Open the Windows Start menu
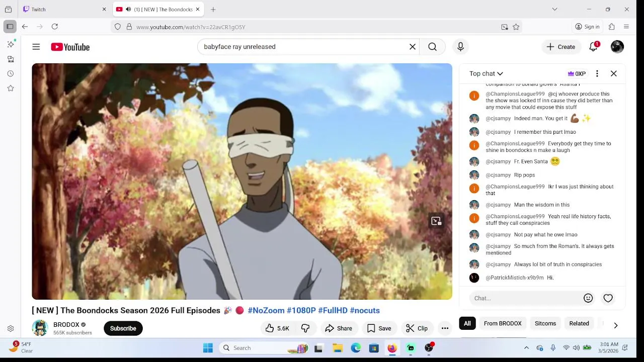This screenshot has height=362, width=644. point(208,348)
